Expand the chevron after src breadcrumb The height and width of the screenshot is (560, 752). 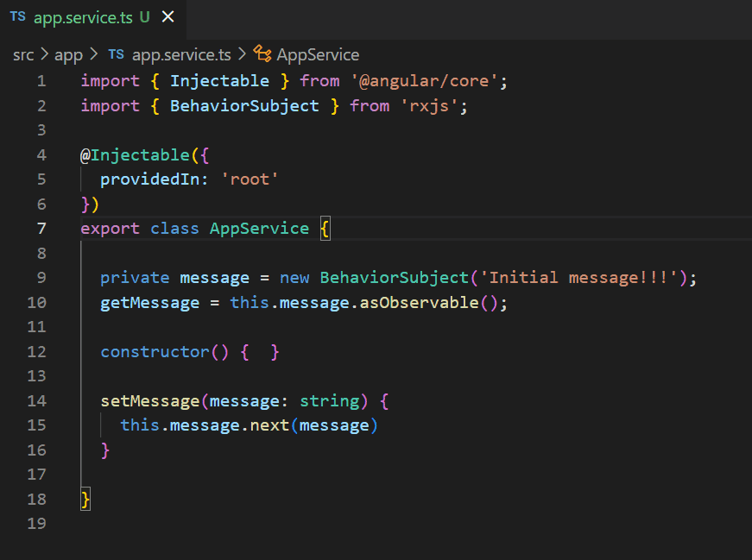coord(45,54)
